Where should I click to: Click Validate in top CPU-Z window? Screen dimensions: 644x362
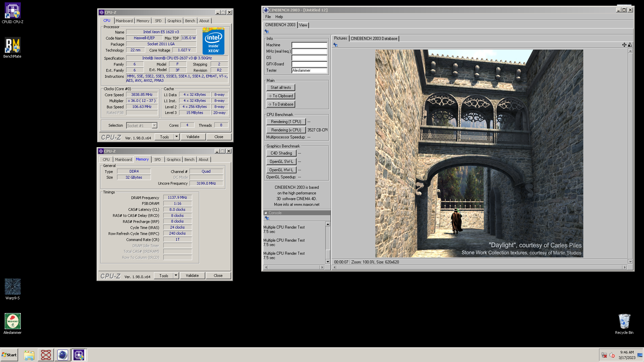click(x=193, y=137)
